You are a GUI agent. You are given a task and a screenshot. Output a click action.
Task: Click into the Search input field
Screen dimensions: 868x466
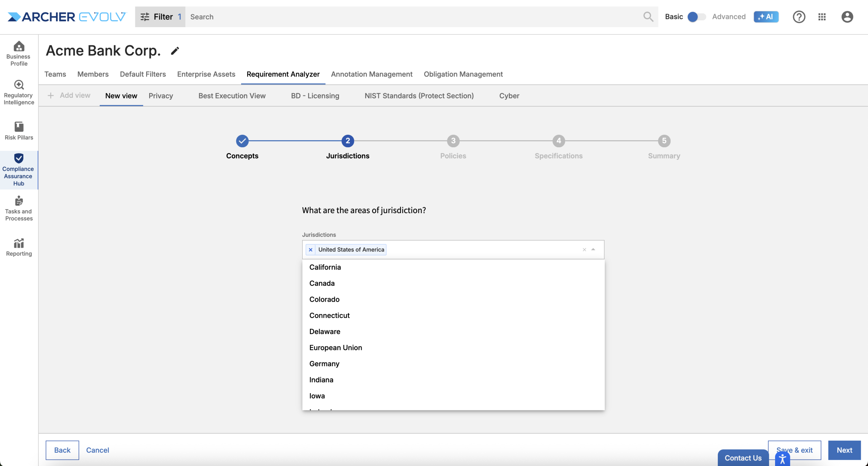tap(414, 17)
